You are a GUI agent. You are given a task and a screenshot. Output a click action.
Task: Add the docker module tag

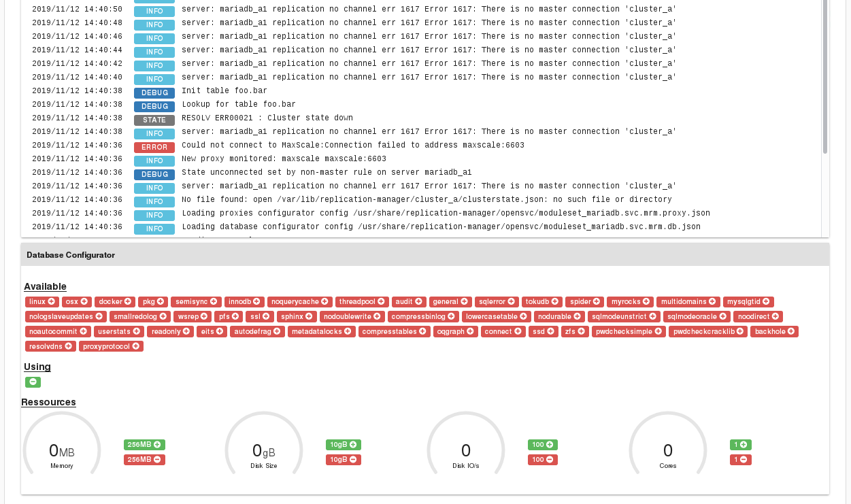point(114,301)
